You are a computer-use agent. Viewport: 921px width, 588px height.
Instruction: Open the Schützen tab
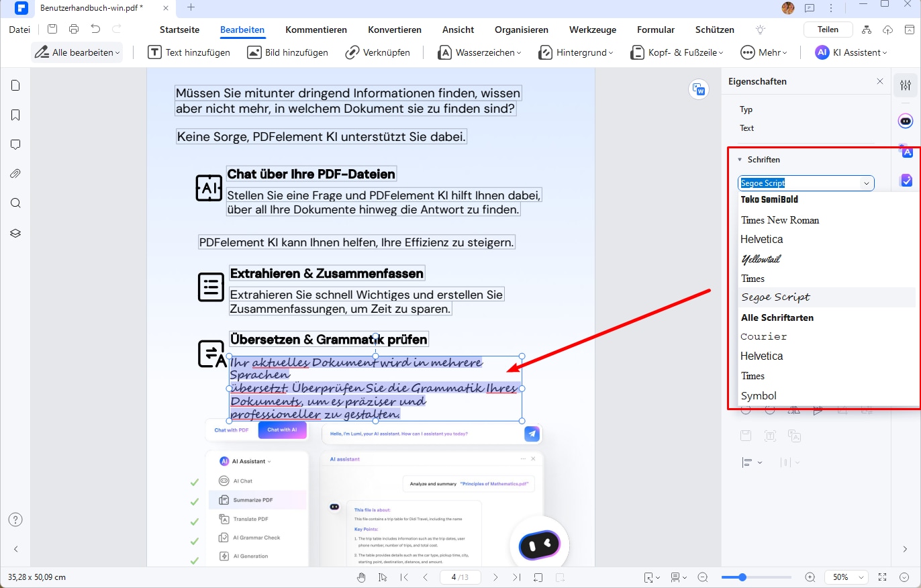coord(715,30)
